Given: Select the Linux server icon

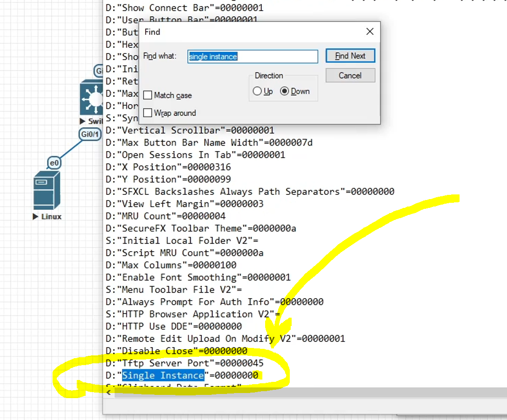Looking at the screenshot, I should pos(46,190).
